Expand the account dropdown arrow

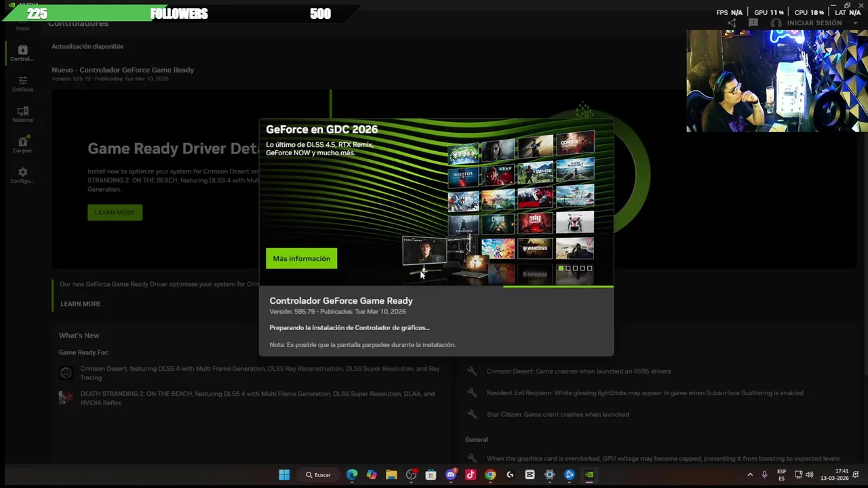[855, 23]
